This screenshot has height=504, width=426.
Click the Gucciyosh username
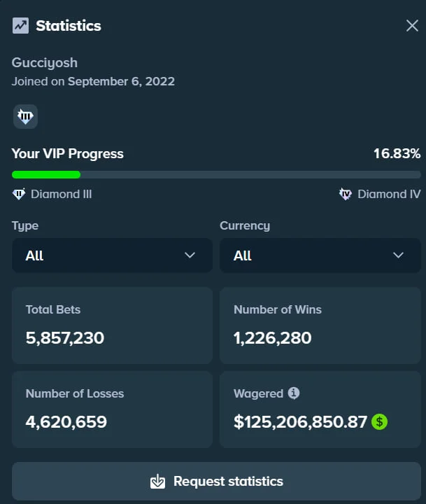coord(45,63)
